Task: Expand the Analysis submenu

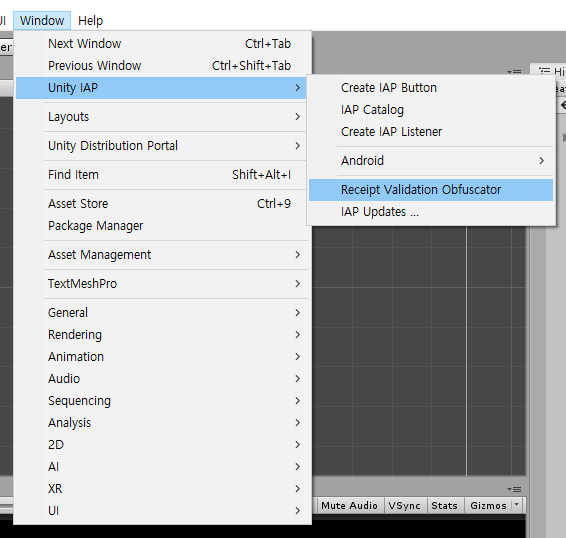Action: 162,423
